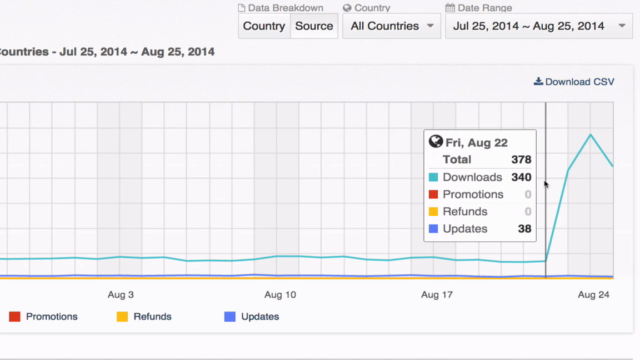Click globe icon in Fri, Aug 22 tooltip
The image size is (640, 360).
(x=436, y=142)
